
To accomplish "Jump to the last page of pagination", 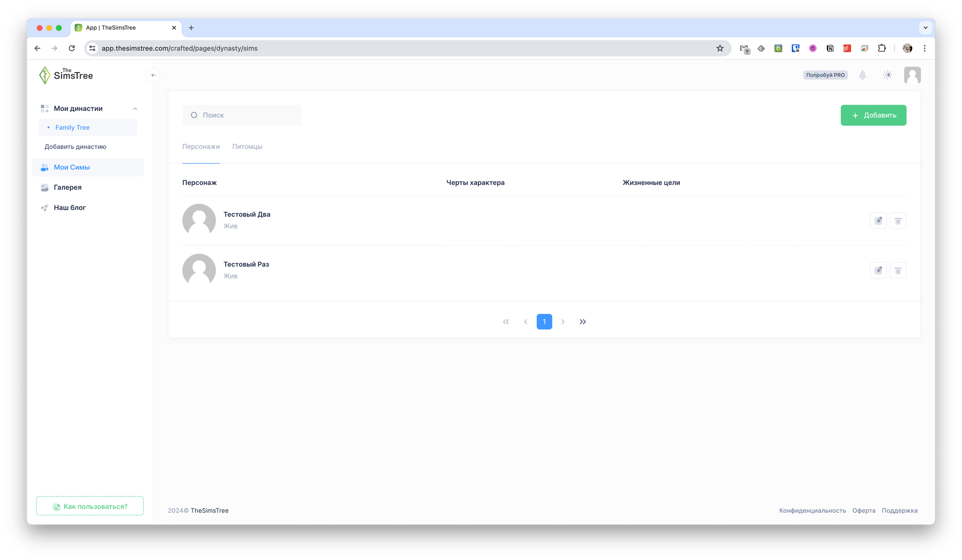I will 582,322.
